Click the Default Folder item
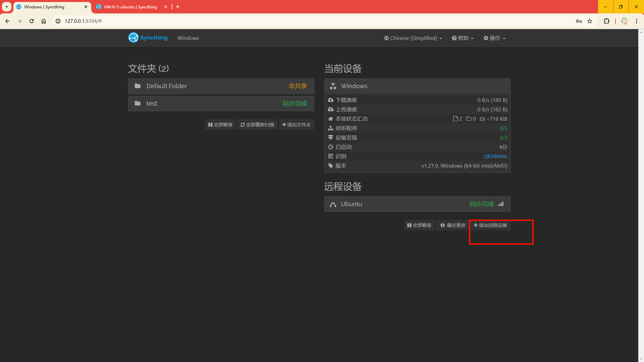This screenshot has height=362, width=644. click(x=221, y=86)
